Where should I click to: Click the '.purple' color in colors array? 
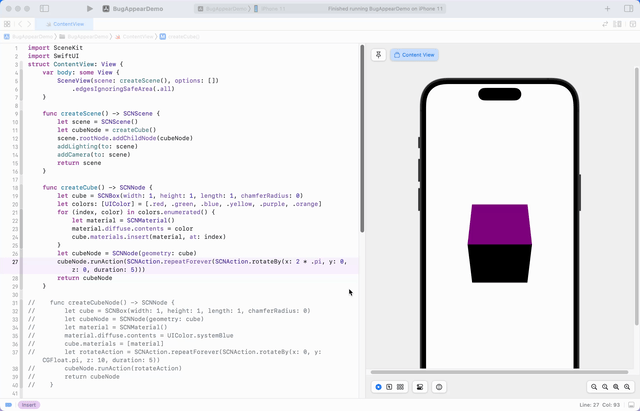point(272,204)
